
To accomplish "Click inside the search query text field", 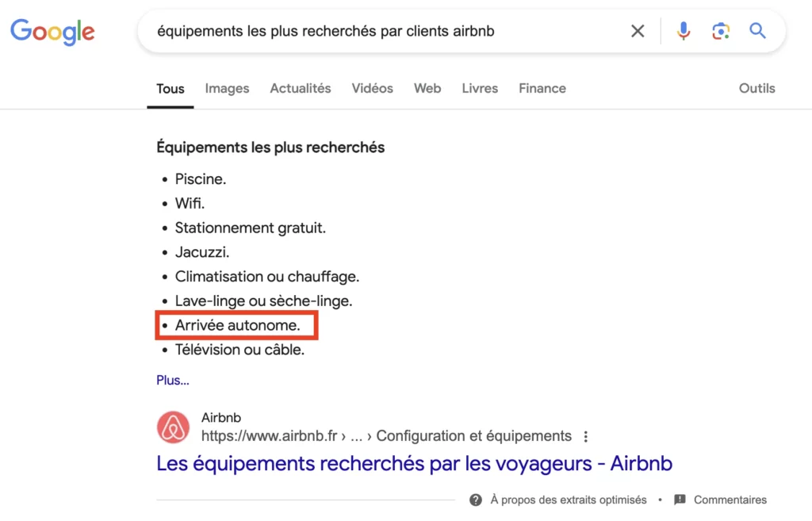I will pos(381,31).
